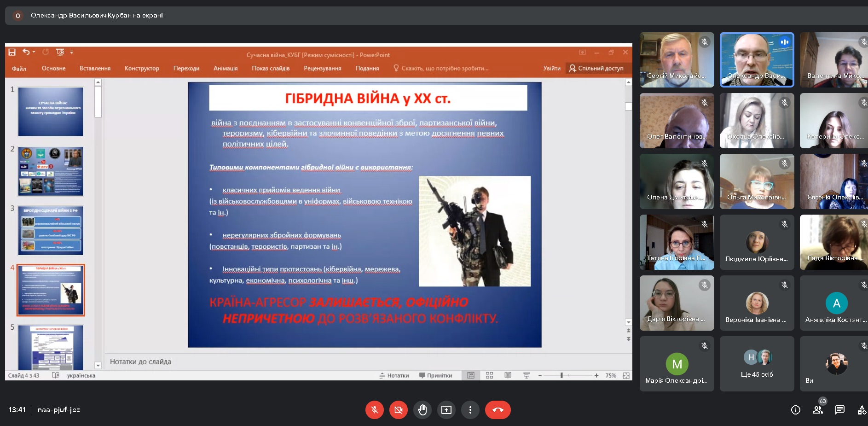Image resolution: width=868 pixels, height=426 pixels.
Task: Toggle the microphone mute button
Action: (x=375, y=410)
